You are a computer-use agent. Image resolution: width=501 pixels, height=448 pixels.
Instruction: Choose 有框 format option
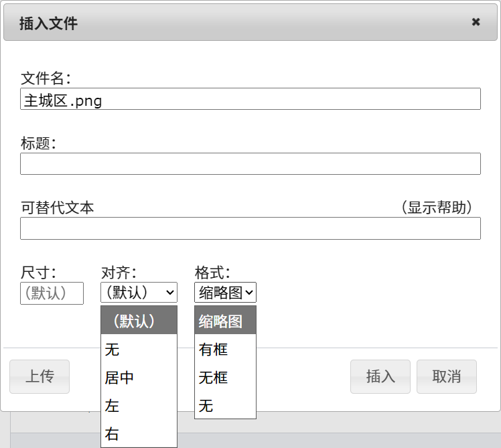pos(225,350)
